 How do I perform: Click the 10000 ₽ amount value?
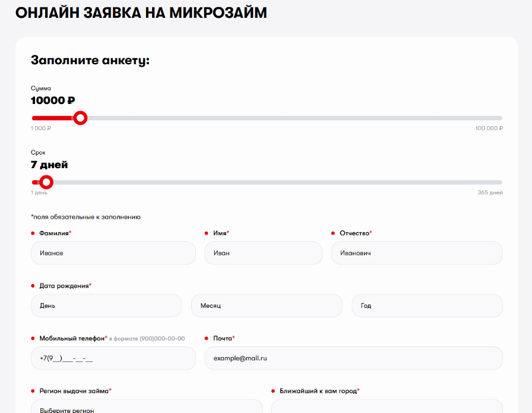pyautogui.click(x=53, y=100)
